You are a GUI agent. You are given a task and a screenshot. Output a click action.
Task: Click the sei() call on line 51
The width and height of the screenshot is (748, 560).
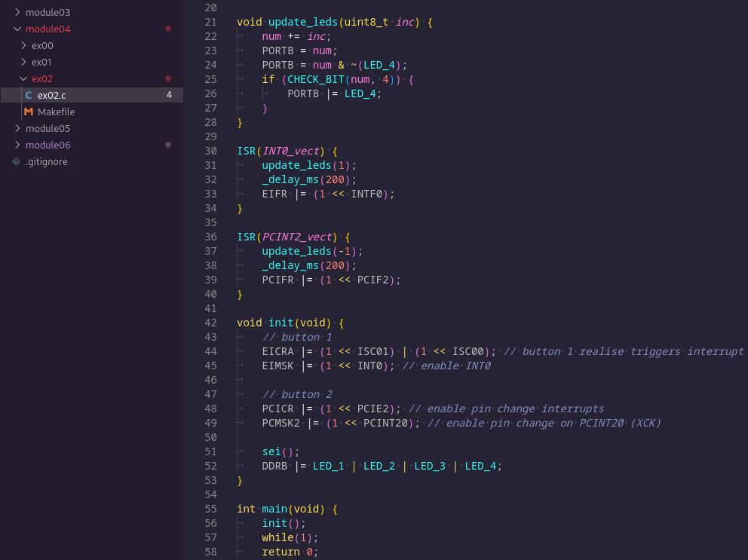[277, 451]
